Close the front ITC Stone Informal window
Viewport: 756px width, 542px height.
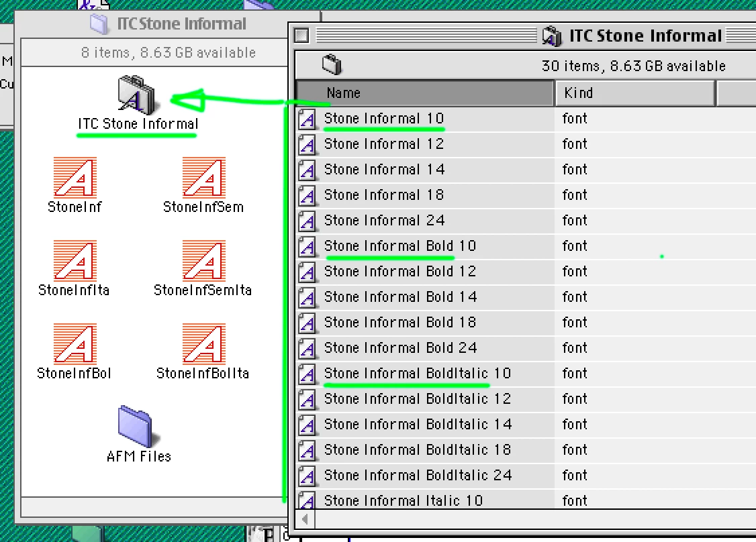coord(302,36)
